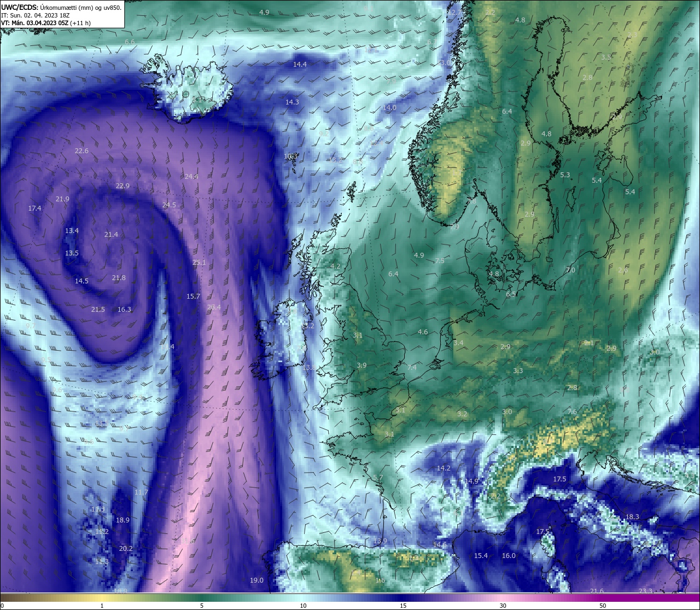Click the color scale label 30
The image size is (700, 610).
click(503, 606)
